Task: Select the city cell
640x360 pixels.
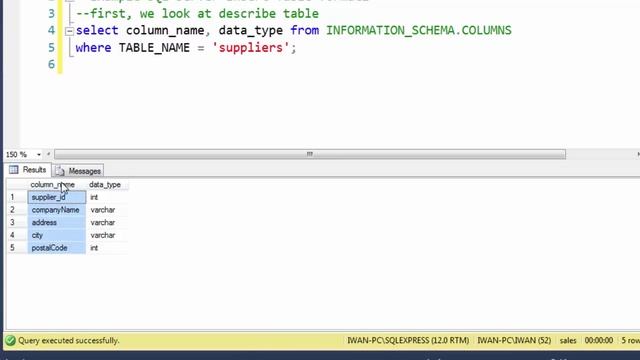Action: tap(57, 235)
